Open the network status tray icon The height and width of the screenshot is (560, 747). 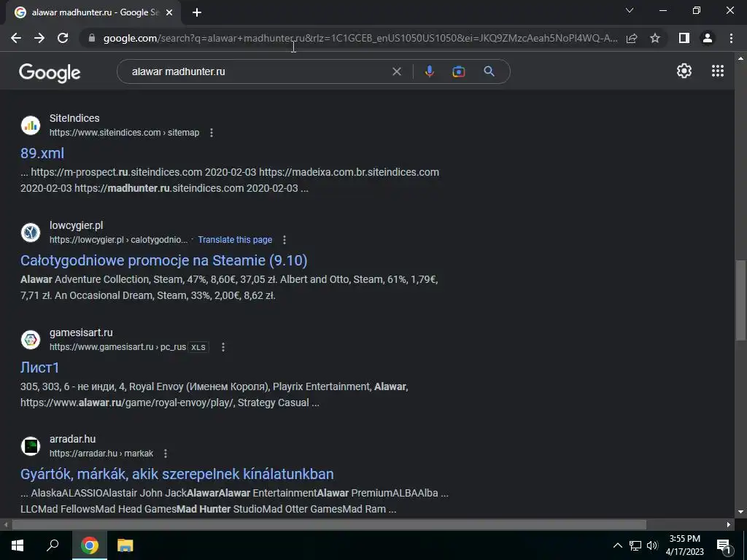pyautogui.click(x=635, y=545)
